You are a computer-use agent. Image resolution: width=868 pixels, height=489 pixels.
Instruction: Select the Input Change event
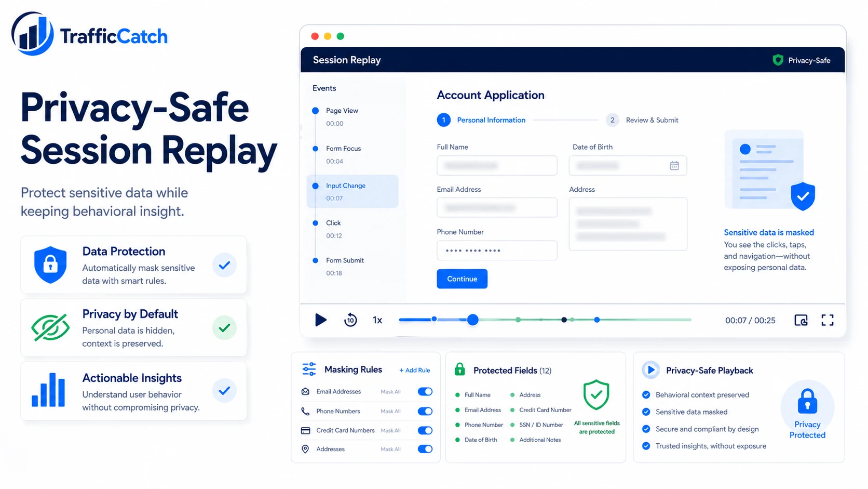(352, 191)
